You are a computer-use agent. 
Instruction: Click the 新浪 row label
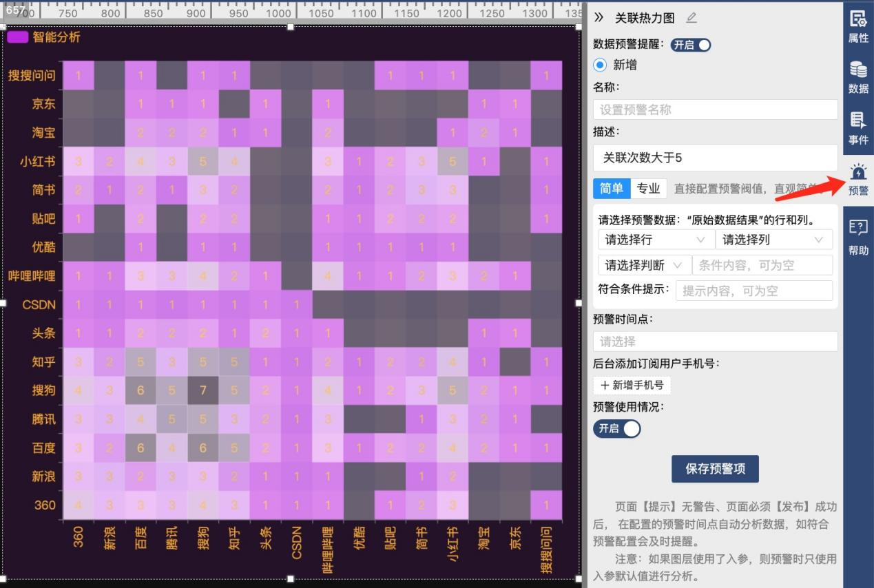pyautogui.click(x=43, y=476)
